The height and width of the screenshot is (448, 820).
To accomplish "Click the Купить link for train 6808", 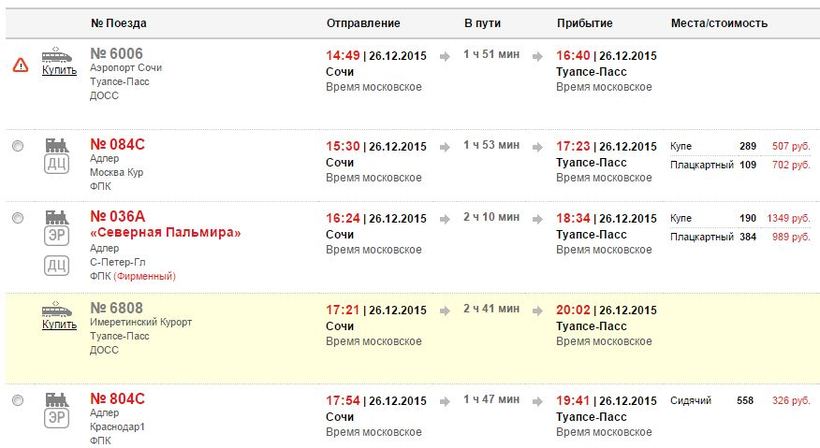I will 59,324.
